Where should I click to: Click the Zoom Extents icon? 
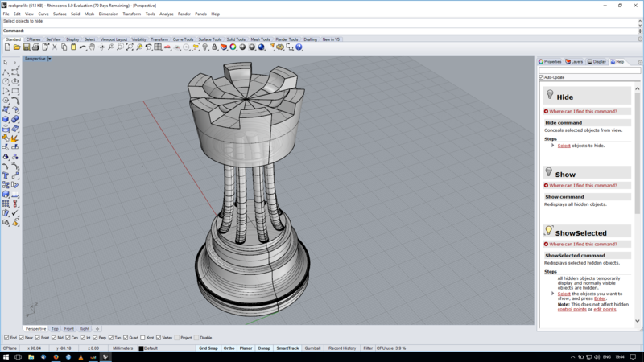click(x=130, y=47)
